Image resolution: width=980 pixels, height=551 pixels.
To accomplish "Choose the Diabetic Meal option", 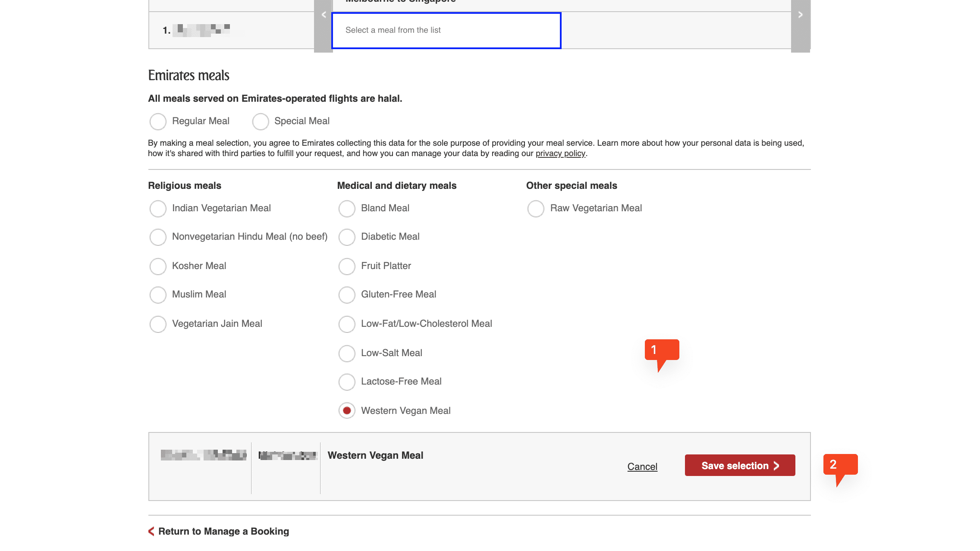I will (x=347, y=237).
